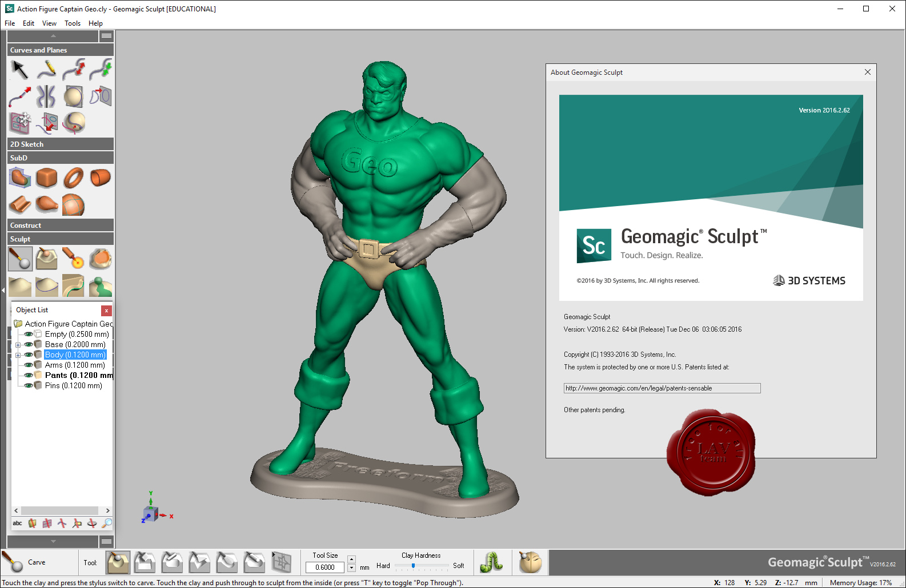
Task: Hide the Pins object using eye icon
Action: (28, 385)
